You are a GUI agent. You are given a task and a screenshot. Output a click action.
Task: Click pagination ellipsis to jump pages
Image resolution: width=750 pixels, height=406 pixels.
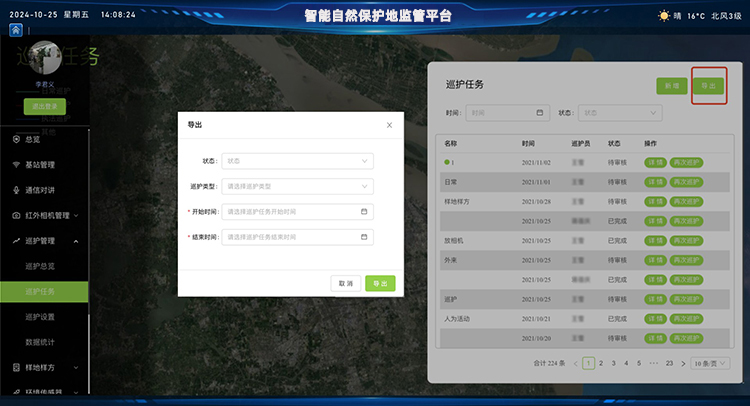coord(654,363)
